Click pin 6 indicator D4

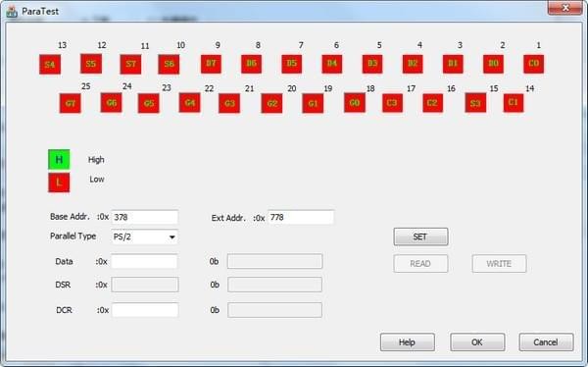tap(332, 63)
